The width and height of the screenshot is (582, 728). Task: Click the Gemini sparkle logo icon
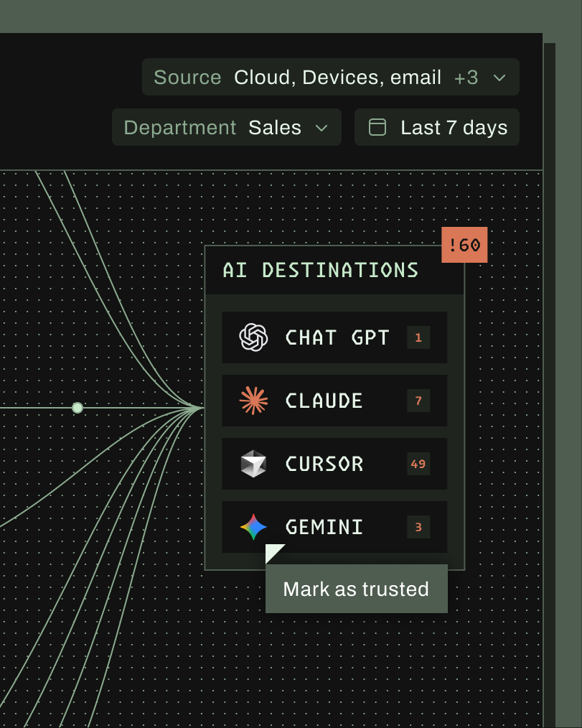point(253,527)
